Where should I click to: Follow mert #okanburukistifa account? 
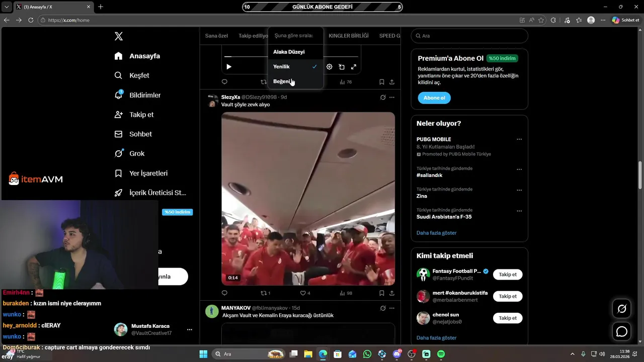[508, 296]
